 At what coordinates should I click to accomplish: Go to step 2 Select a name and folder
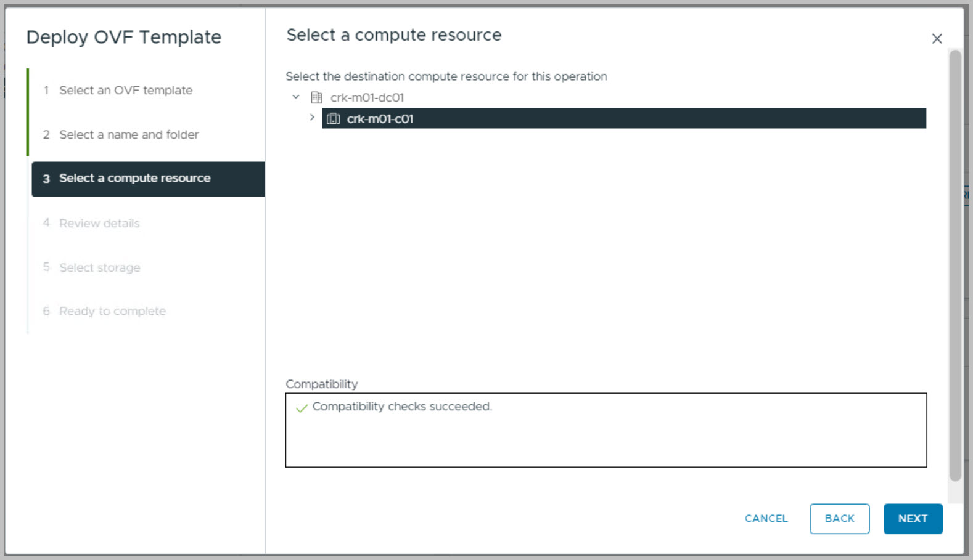129,135
